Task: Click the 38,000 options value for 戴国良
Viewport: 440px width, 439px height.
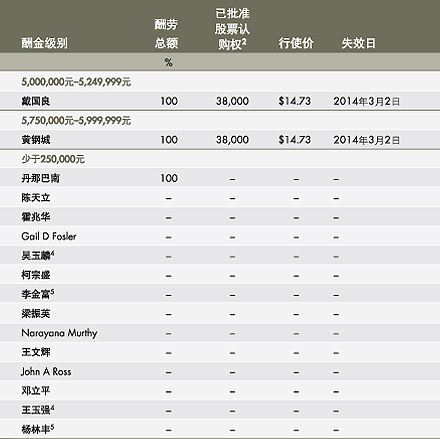Action: 232,101
